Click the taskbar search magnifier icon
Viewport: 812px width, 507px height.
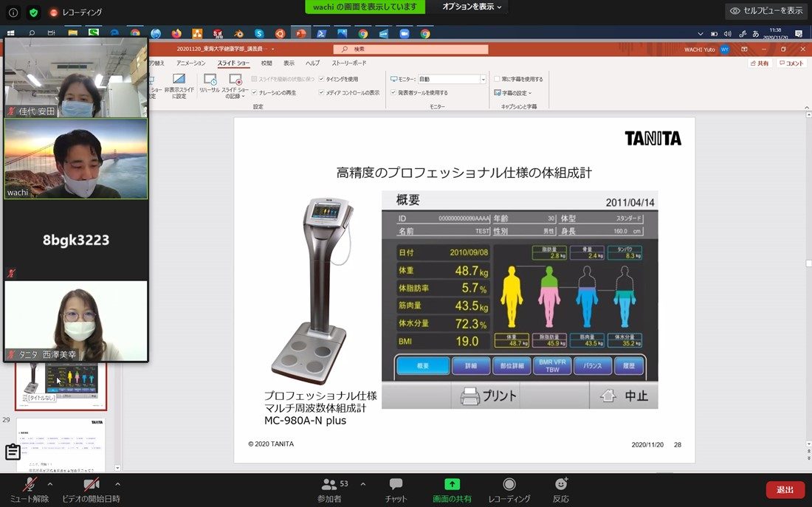(x=32, y=34)
